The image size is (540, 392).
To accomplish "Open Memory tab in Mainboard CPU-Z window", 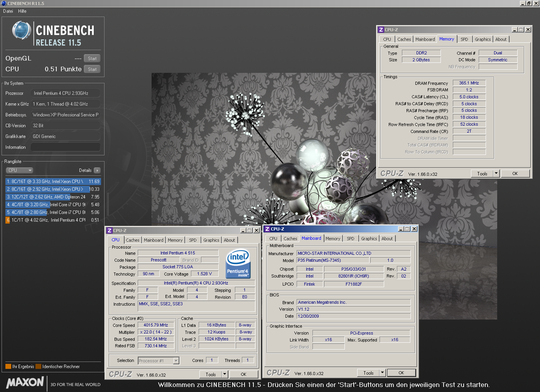I will (x=333, y=239).
